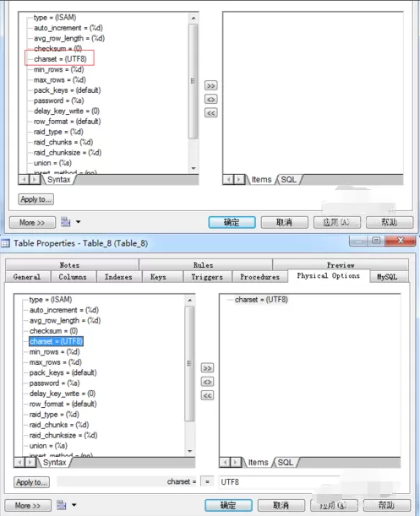This screenshot has height=516, width=420.
Task: Click 帮助 in upper dialog
Action: [390, 222]
